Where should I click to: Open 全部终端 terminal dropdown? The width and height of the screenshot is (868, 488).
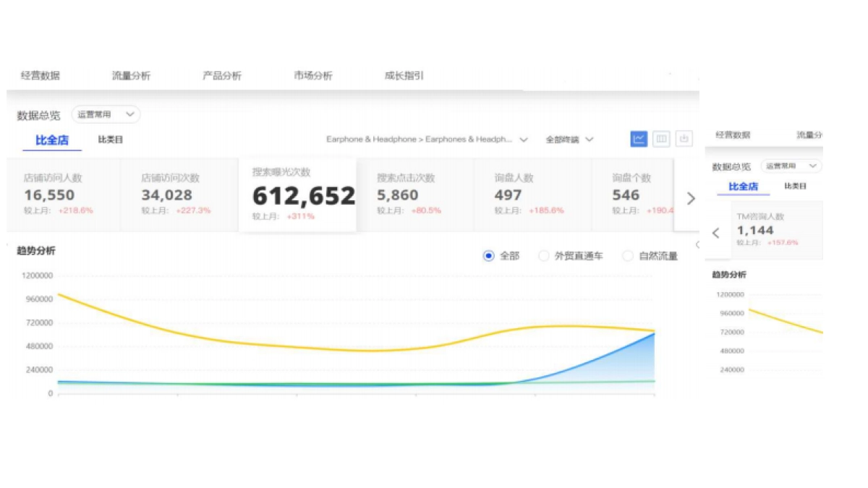coord(569,140)
